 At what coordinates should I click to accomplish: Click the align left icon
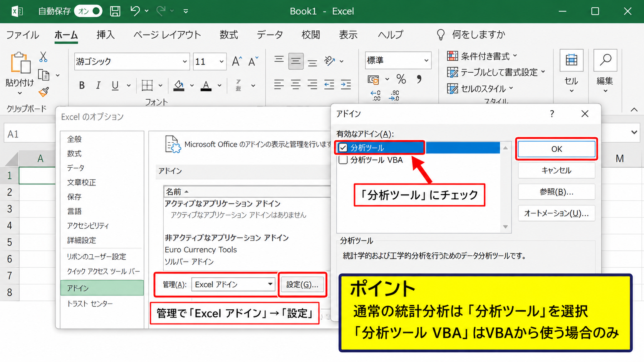tap(279, 84)
